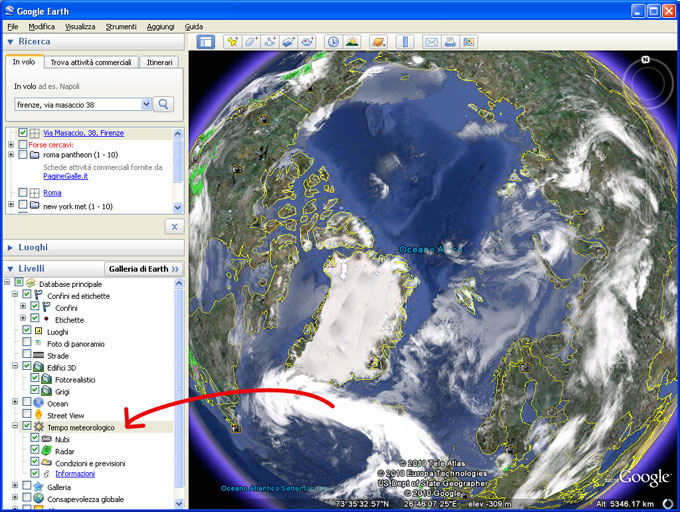Toggle the sunlight icon in toolbar

[352, 42]
